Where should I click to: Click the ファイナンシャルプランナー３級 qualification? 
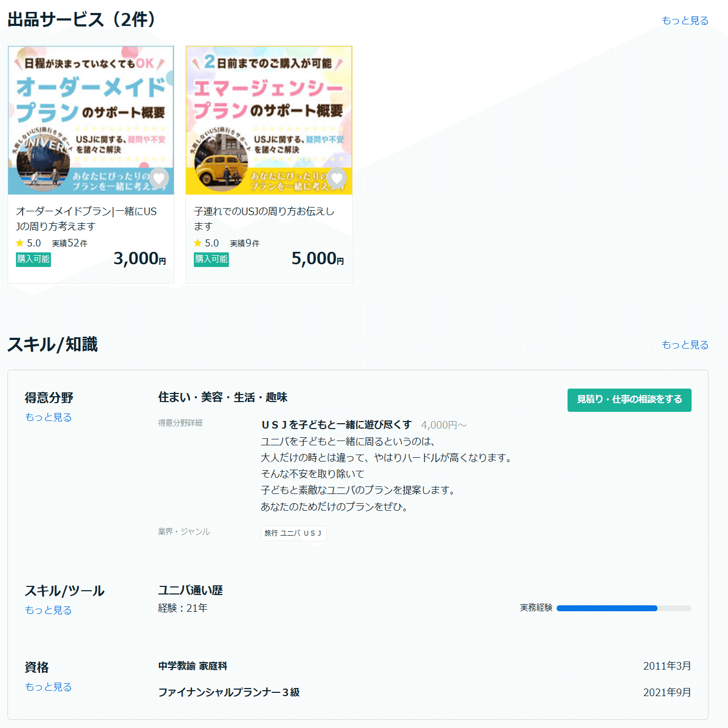coord(229,692)
